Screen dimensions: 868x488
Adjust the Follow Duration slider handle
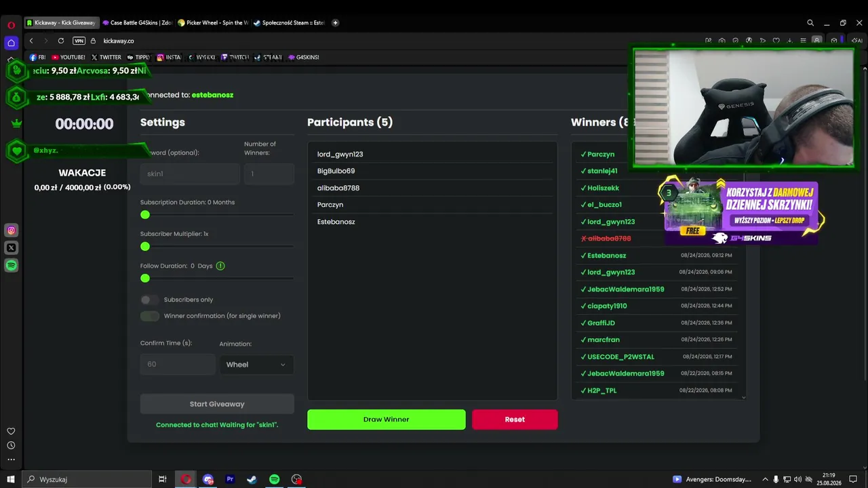145,279
